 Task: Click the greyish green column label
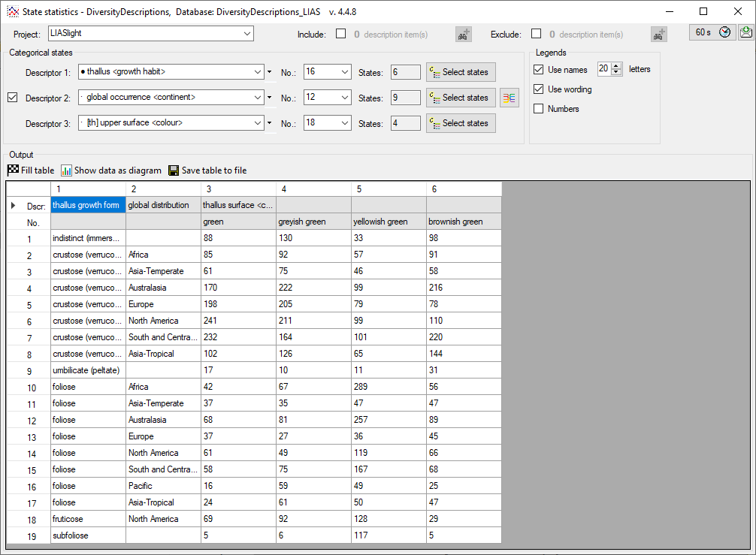tap(314, 222)
